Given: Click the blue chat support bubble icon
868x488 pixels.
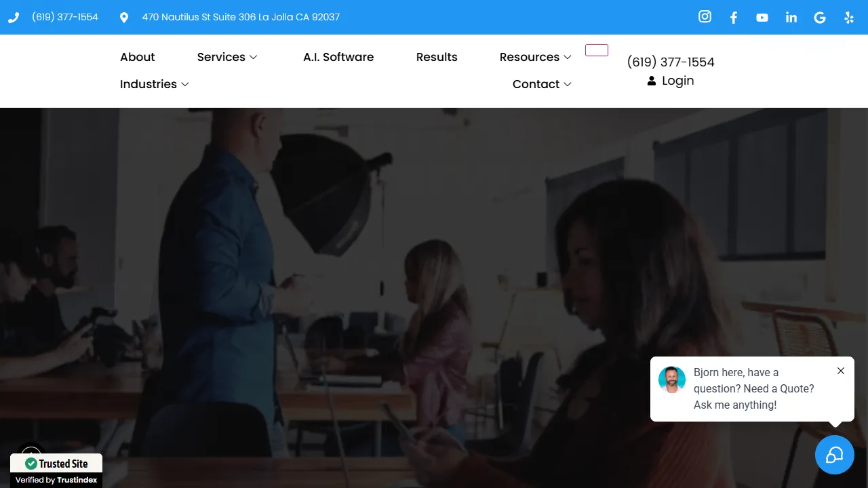Looking at the screenshot, I should click(834, 454).
